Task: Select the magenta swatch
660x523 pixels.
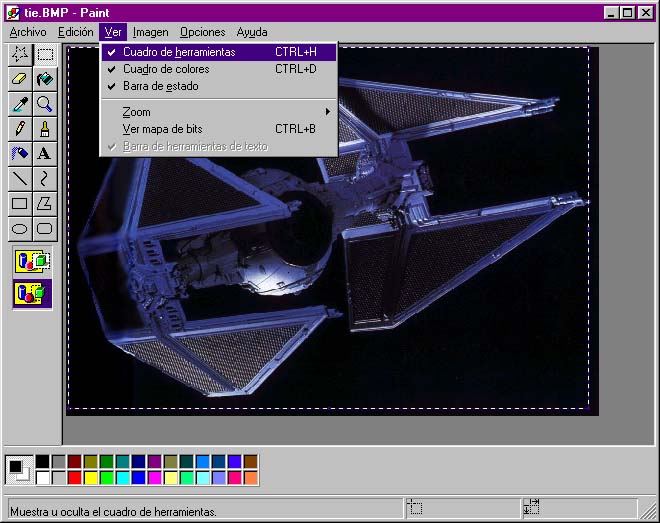Action: pyautogui.click(x=154, y=478)
